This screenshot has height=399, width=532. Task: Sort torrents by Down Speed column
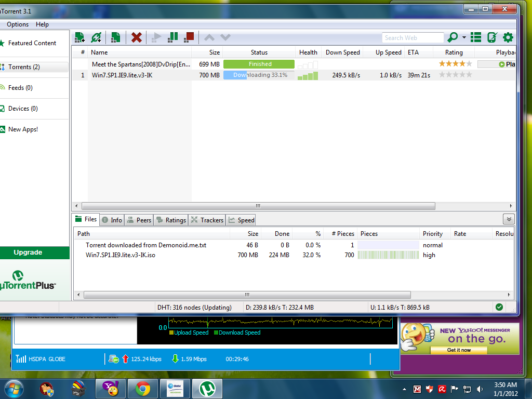point(342,52)
